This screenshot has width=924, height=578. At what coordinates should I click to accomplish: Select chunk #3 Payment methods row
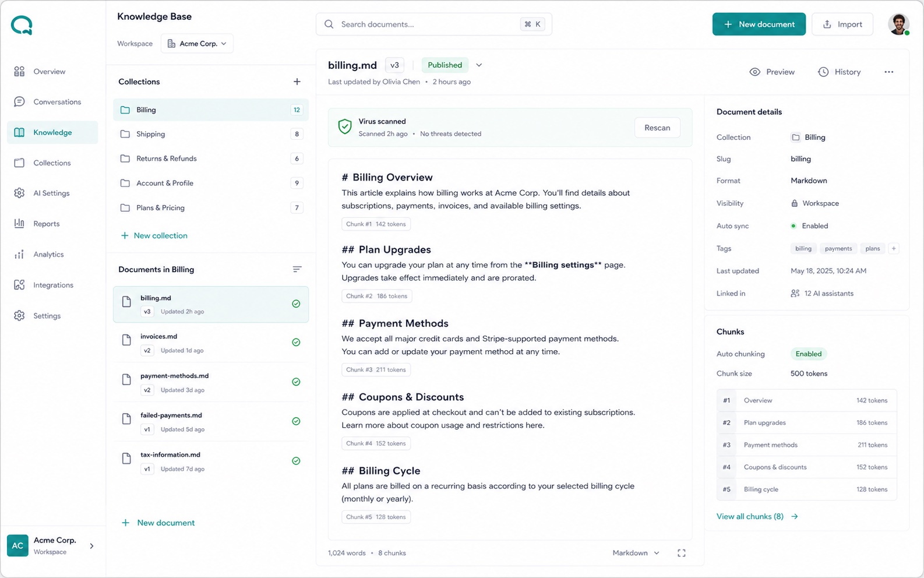(806, 445)
